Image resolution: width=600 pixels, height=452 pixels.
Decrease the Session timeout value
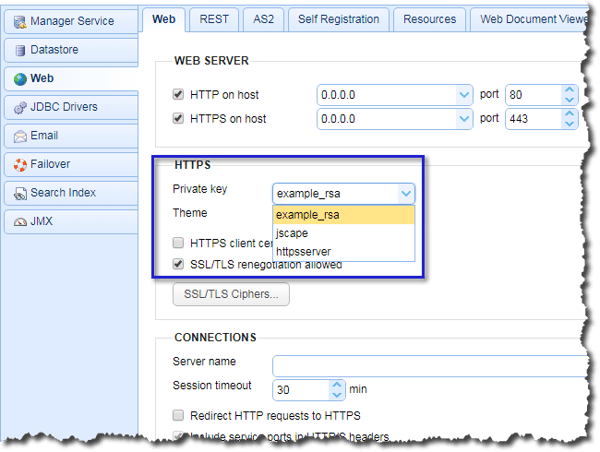[x=337, y=395]
